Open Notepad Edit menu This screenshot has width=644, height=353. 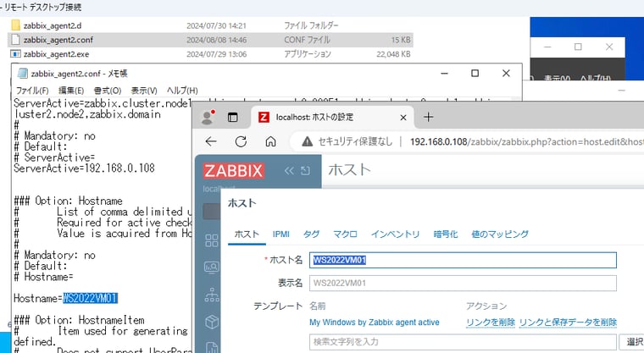pyautogui.click(x=71, y=91)
